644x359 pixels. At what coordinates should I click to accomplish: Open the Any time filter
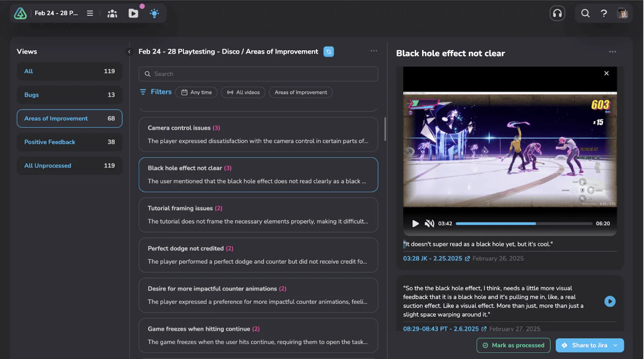[196, 92]
